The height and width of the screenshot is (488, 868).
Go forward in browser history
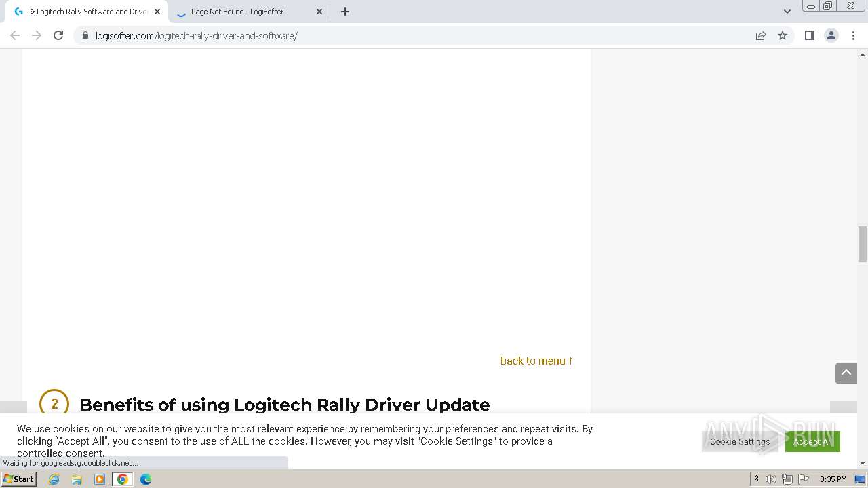[x=37, y=35]
